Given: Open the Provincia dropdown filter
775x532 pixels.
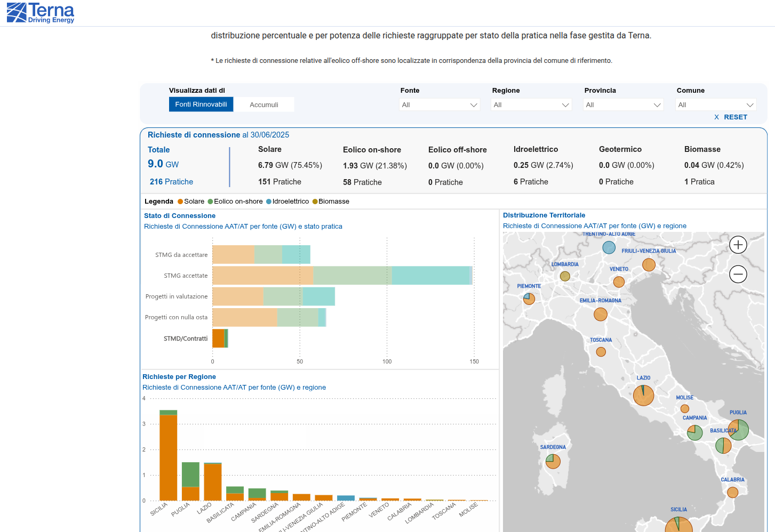Looking at the screenshot, I should point(623,105).
